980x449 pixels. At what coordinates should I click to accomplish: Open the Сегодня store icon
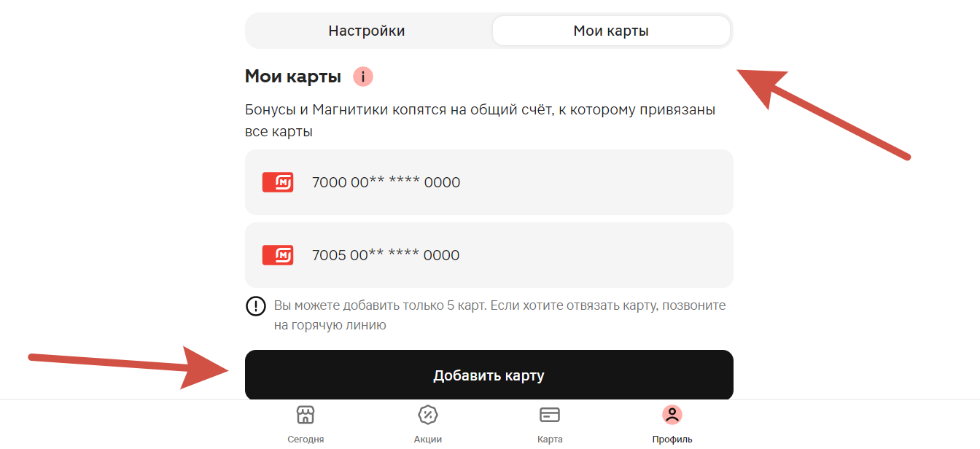point(306,415)
